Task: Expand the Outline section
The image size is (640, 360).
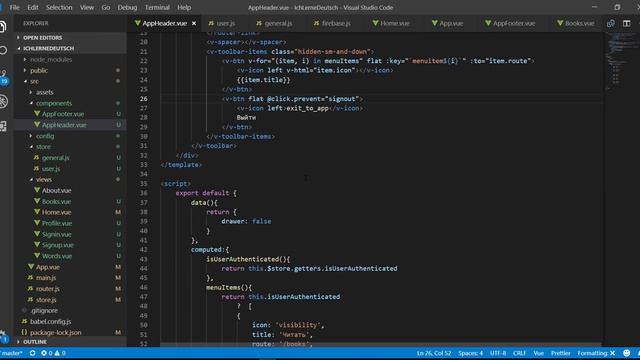Action: pos(70,342)
